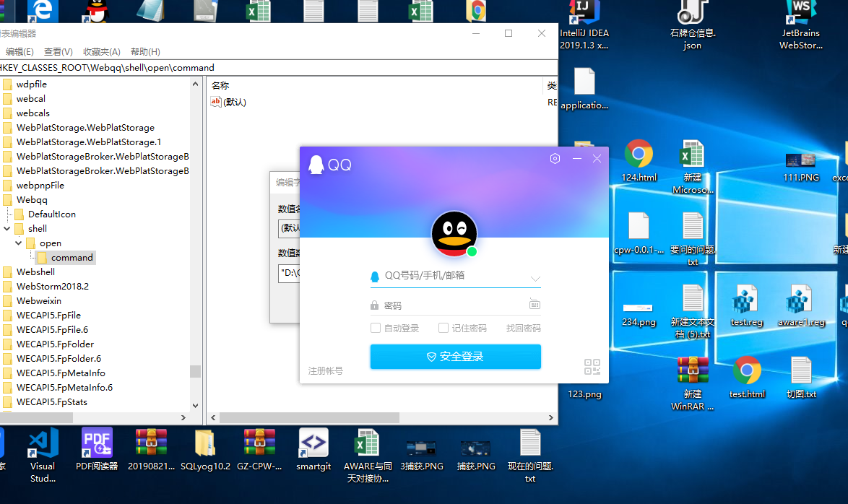Enable 自动登录 checkbox in QQ
The height and width of the screenshot is (504, 848).
coord(376,328)
